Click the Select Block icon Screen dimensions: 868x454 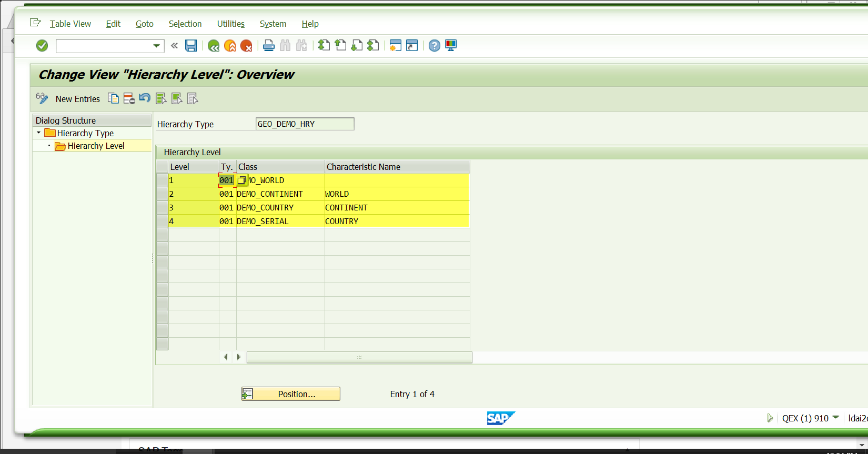177,98
